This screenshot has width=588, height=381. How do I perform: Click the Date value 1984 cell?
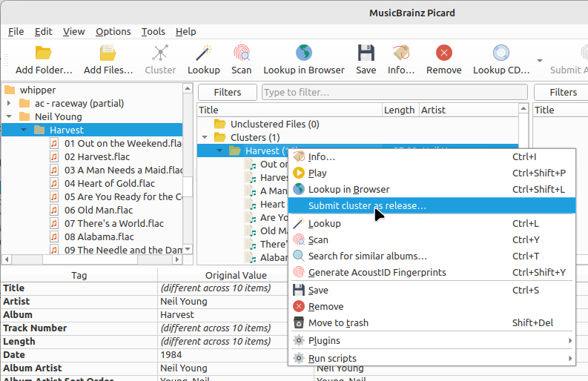(x=236, y=355)
